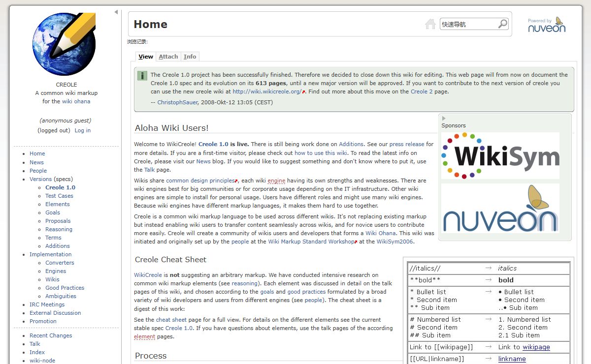The image size is (591, 364).
Task: Open Terms sidebar link
Action: pyautogui.click(x=53, y=238)
